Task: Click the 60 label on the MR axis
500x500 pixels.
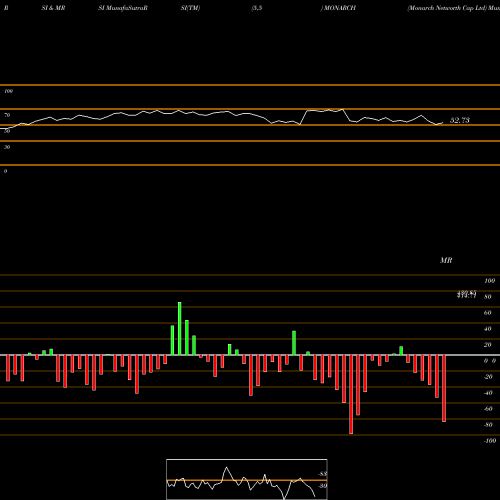Action: pyautogui.click(x=488, y=313)
